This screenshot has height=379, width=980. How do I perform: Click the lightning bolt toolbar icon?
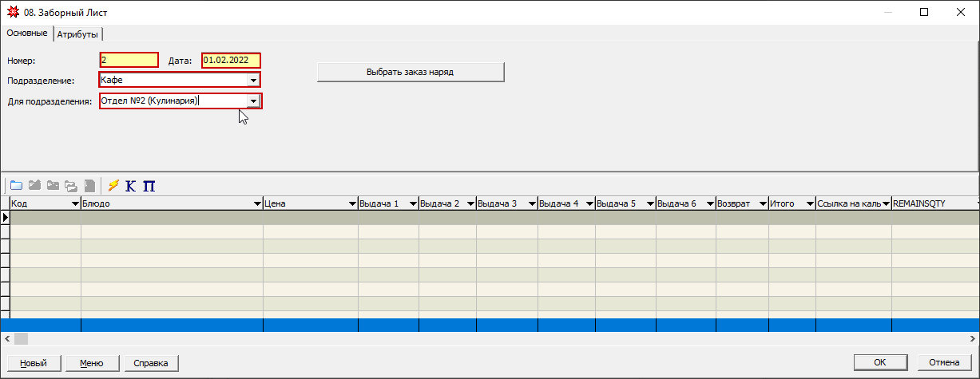click(113, 185)
